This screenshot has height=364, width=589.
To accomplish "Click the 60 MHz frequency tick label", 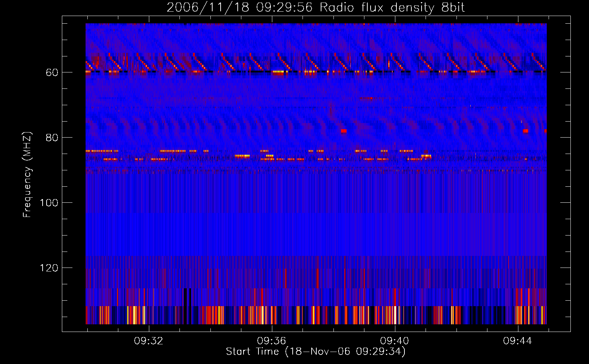I will point(52,73).
